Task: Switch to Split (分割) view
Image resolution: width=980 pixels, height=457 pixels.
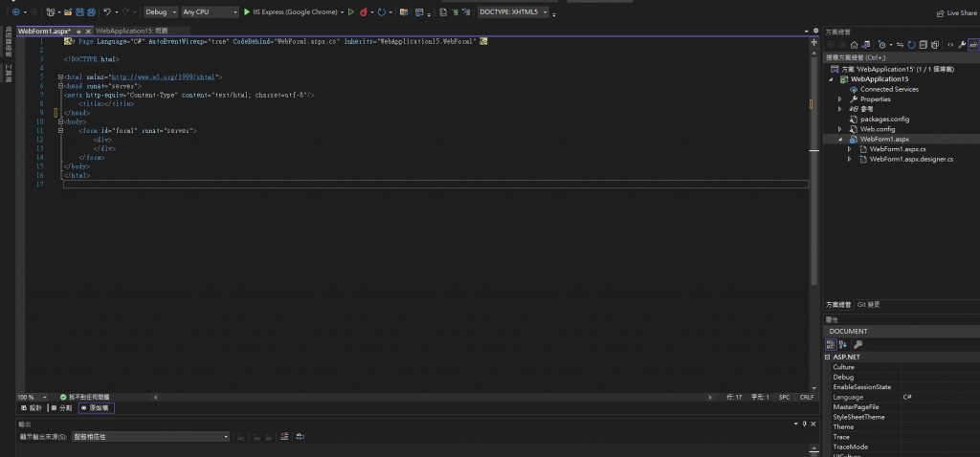Action: [61, 408]
